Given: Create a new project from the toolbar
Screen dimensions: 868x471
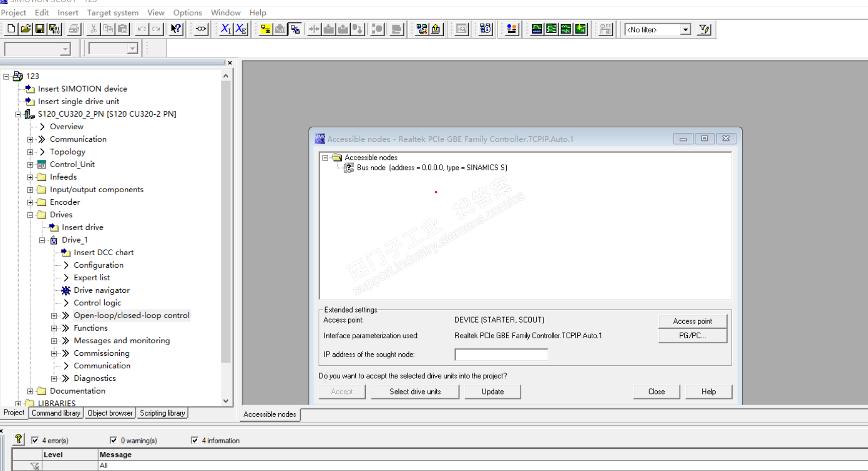Looking at the screenshot, I should point(11,29).
